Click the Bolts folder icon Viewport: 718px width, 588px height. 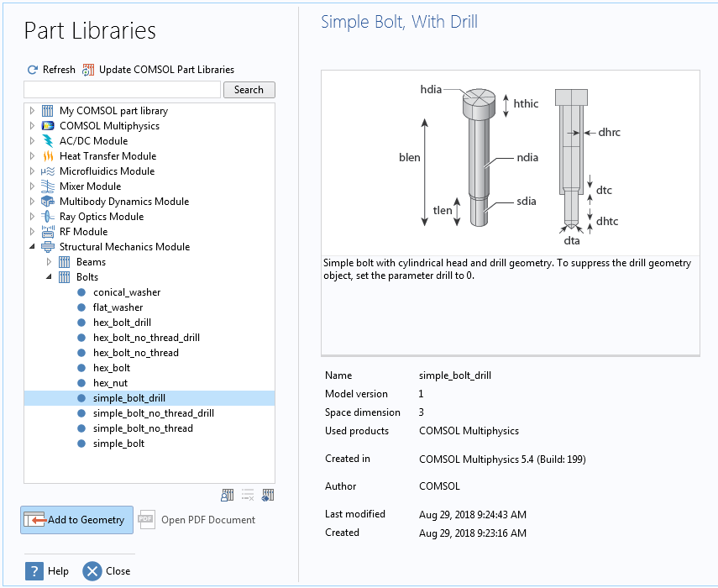pos(64,277)
